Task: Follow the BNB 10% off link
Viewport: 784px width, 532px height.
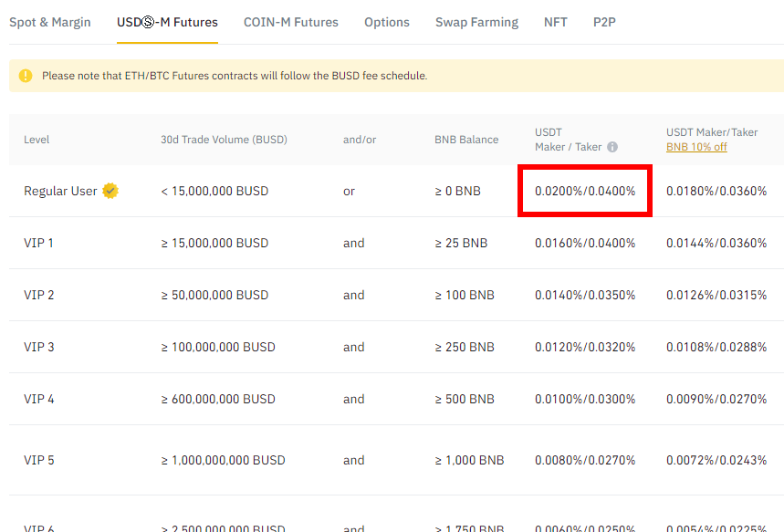Action: click(696, 147)
